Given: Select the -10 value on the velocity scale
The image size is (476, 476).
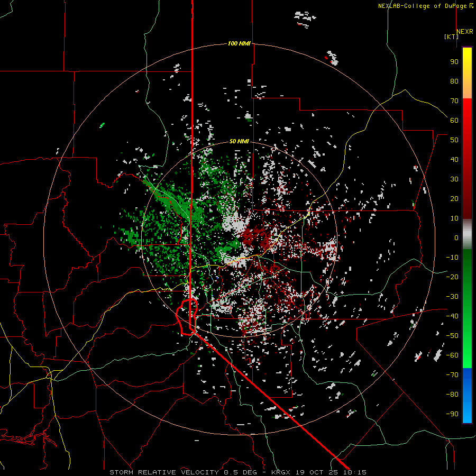Looking at the screenshot, I should [x=452, y=258].
